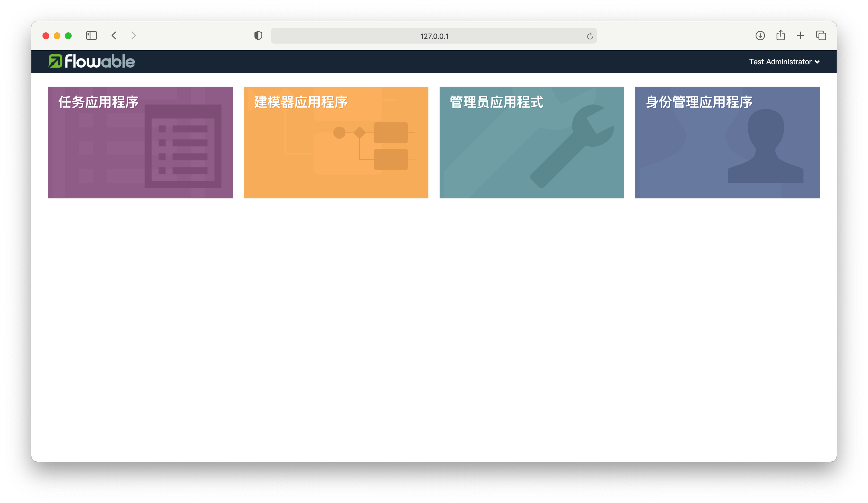868x503 pixels.
Task: Open the 建模器应用程序 tile
Action: [x=336, y=142]
